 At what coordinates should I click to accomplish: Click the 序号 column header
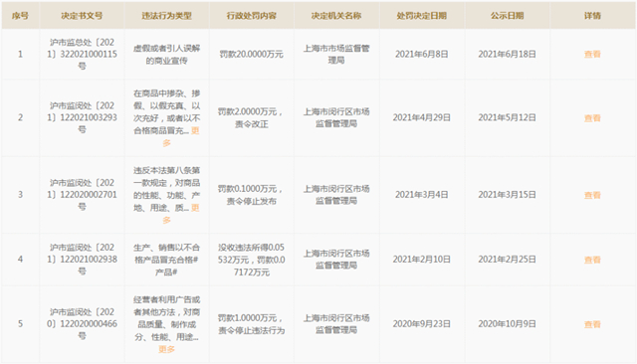[x=20, y=16]
